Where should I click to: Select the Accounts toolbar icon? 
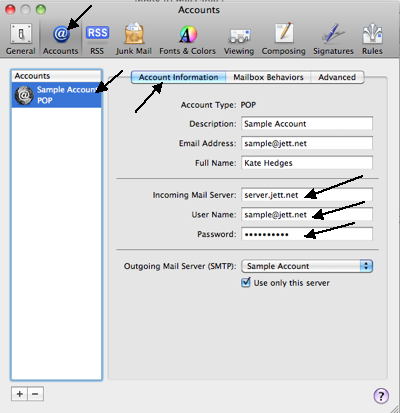(61, 39)
